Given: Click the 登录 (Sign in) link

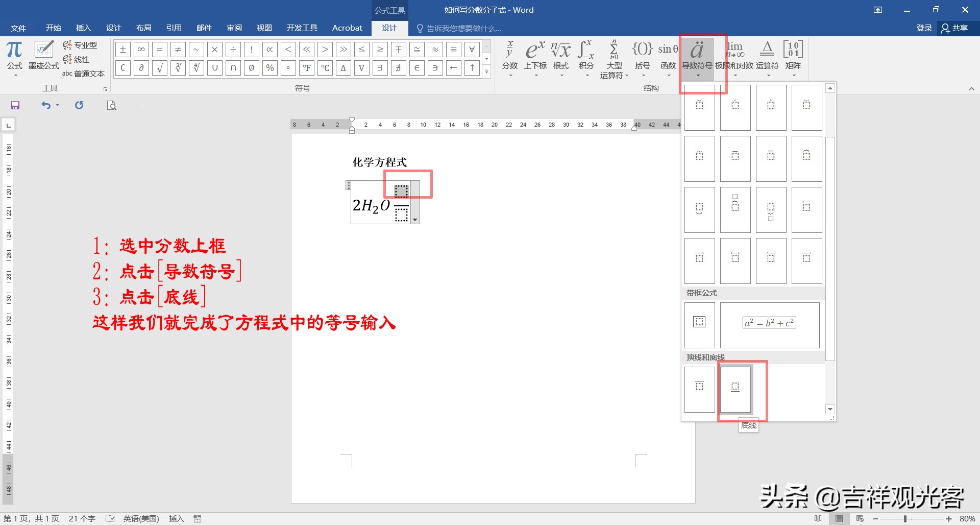Looking at the screenshot, I should click(924, 28).
